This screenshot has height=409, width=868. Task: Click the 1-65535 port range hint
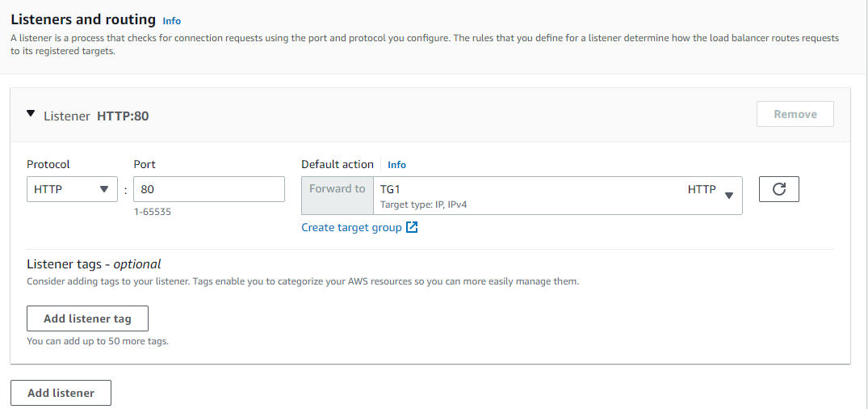[153, 212]
